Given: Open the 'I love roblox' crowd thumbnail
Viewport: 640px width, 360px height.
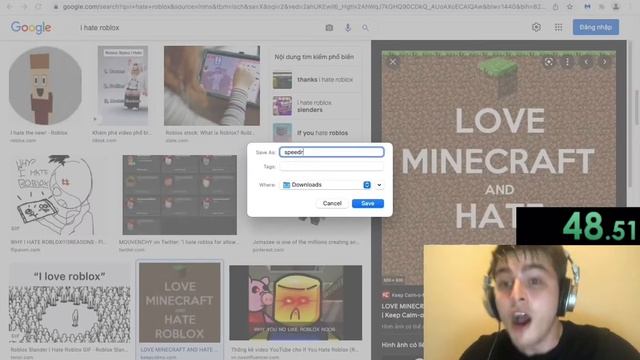Looking at the screenshot, I should pos(69,303).
